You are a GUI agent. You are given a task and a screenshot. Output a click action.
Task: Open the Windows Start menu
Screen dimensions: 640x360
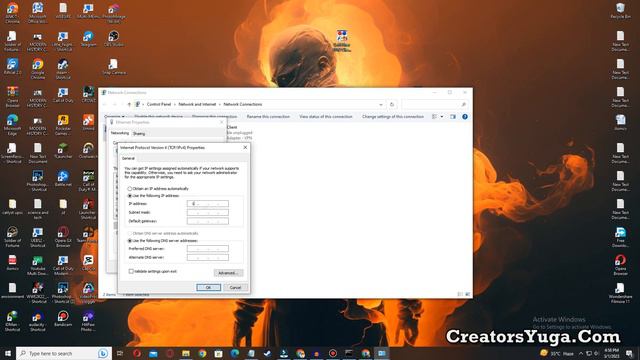[x=7, y=353]
